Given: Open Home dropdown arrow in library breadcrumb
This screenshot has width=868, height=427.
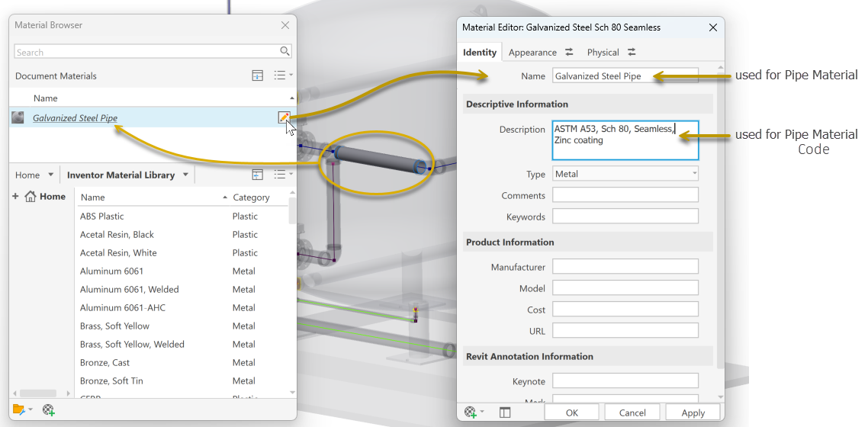Looking at the screenshot, I should [50, 175].
